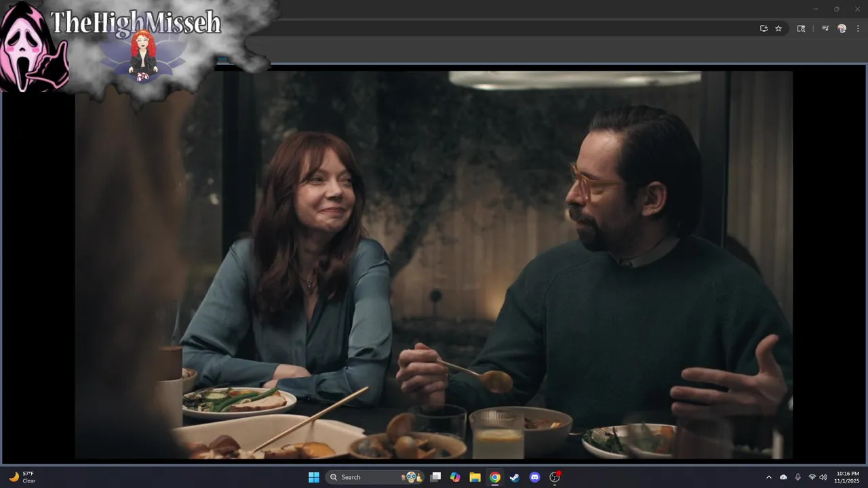Switch to Google Chrome on the taskbar
868x488 pixels.
[495, 477]
